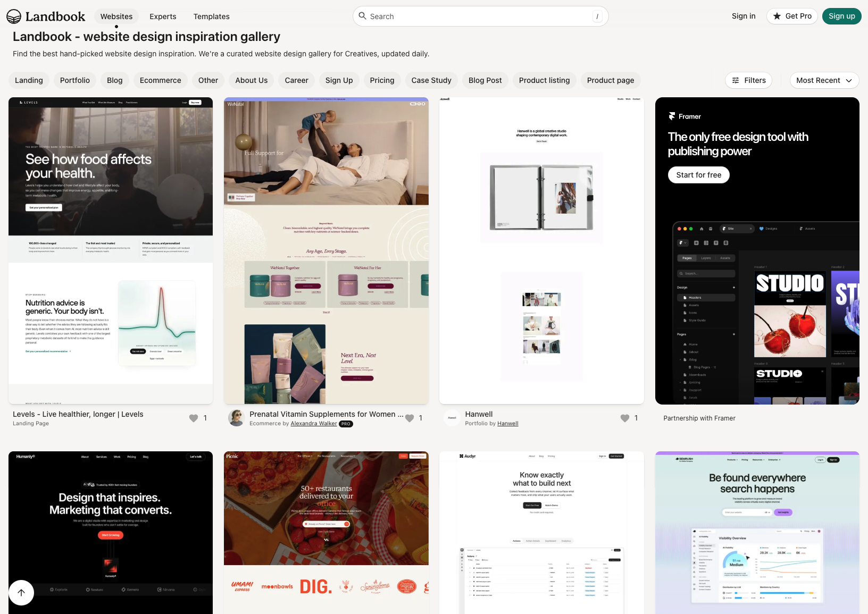Click the PRO badge next to Alexandra Walker
Screen dimensions: 868x614
pos(346,424)
